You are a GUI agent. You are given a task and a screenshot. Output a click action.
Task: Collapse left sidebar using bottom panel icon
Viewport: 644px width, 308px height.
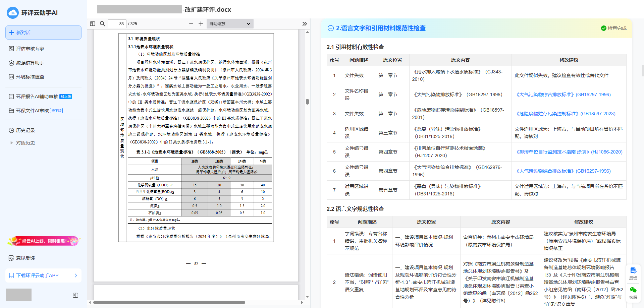click(x=75, y=295)
